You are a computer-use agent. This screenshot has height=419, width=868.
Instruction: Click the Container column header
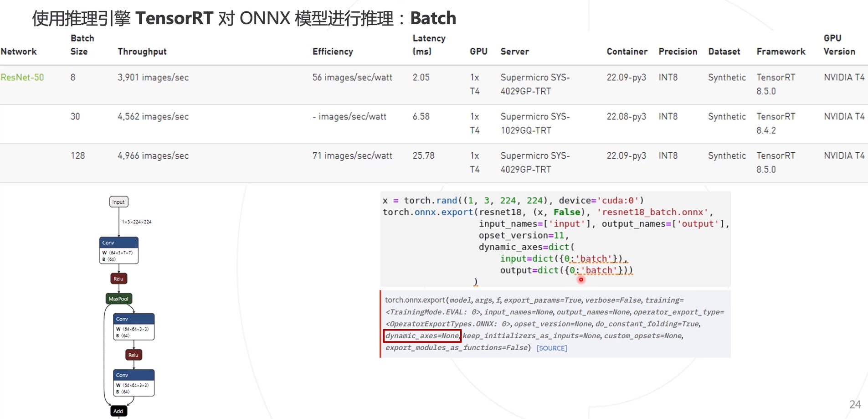(627, 52)
